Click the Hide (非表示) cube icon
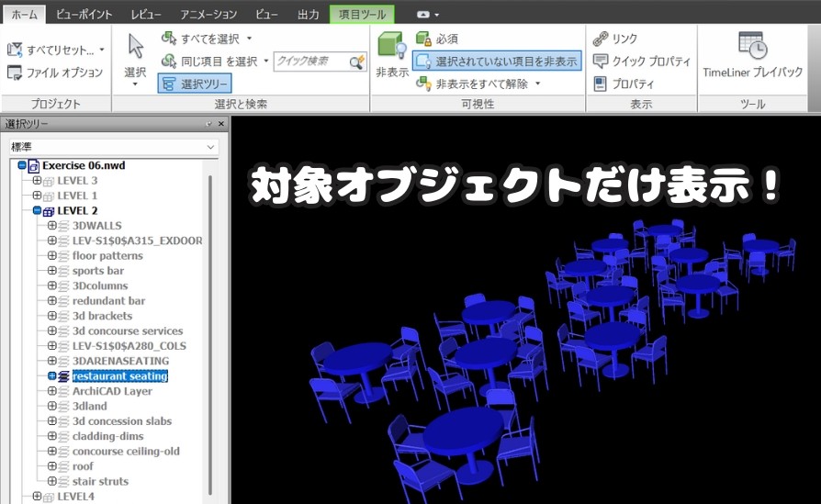821x504 pixels. [391, 45]
